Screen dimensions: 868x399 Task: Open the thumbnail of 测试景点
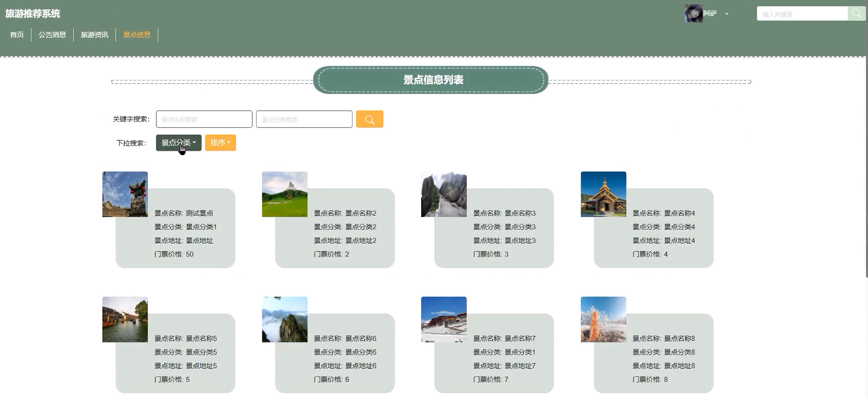(x=125, y=194)
